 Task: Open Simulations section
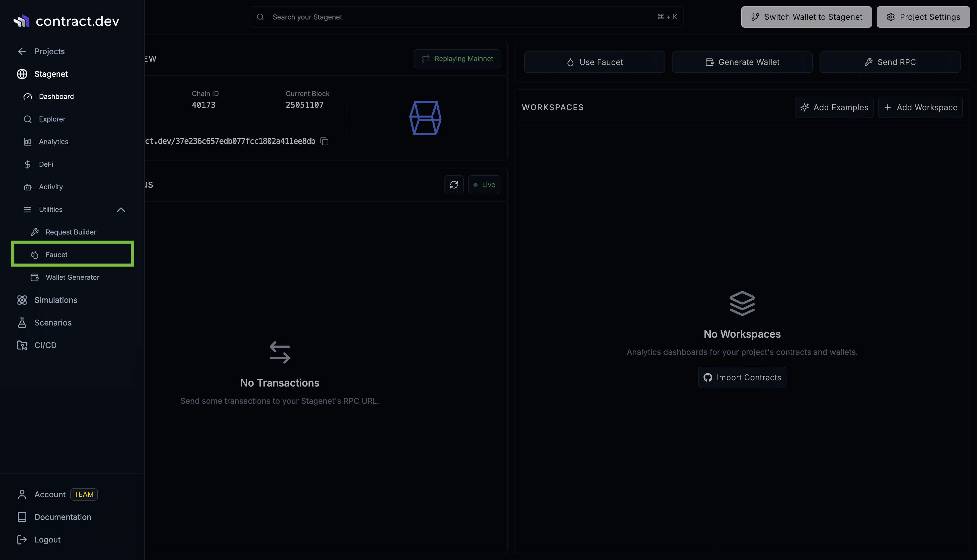(x=56, y=300)
